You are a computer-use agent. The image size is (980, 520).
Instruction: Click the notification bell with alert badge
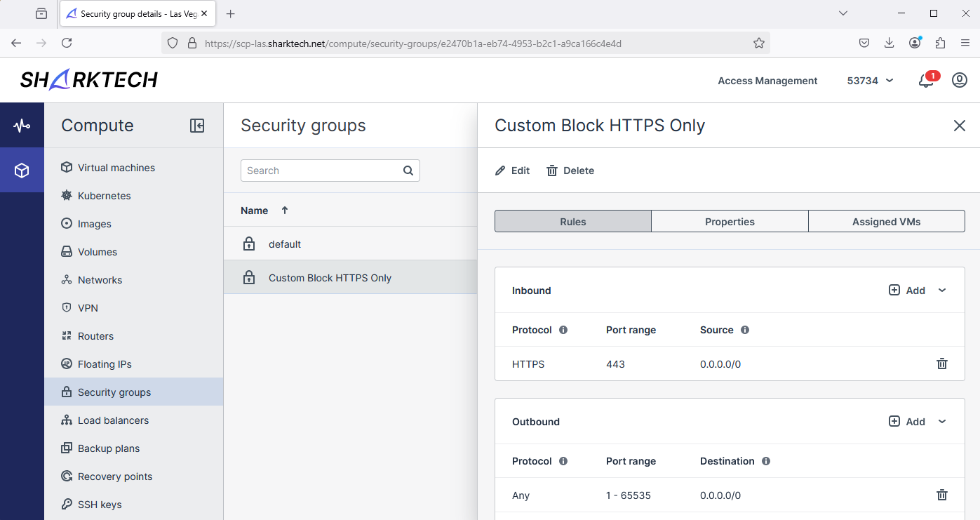tap(925, 80)
